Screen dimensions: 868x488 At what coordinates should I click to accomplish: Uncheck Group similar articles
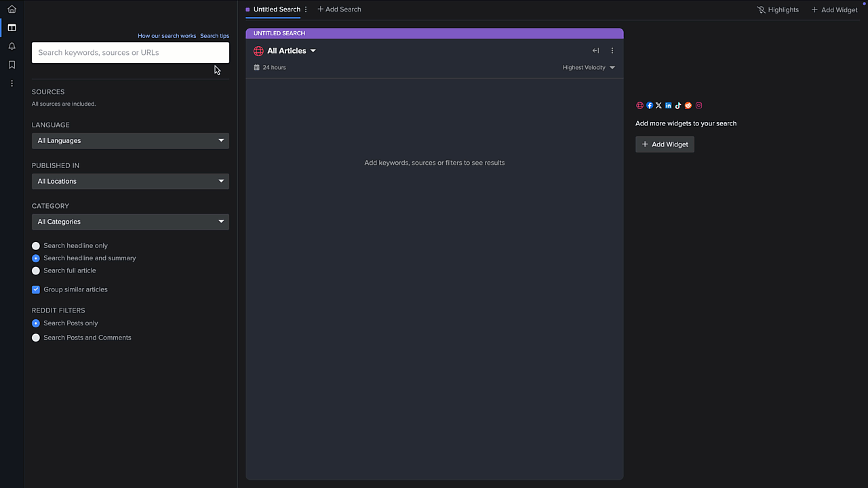[x=35, y=289]
